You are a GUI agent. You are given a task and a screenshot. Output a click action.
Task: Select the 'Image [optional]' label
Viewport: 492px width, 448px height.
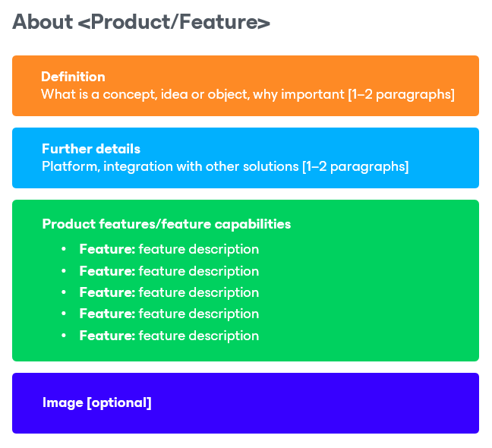click(x=97, y=403)
